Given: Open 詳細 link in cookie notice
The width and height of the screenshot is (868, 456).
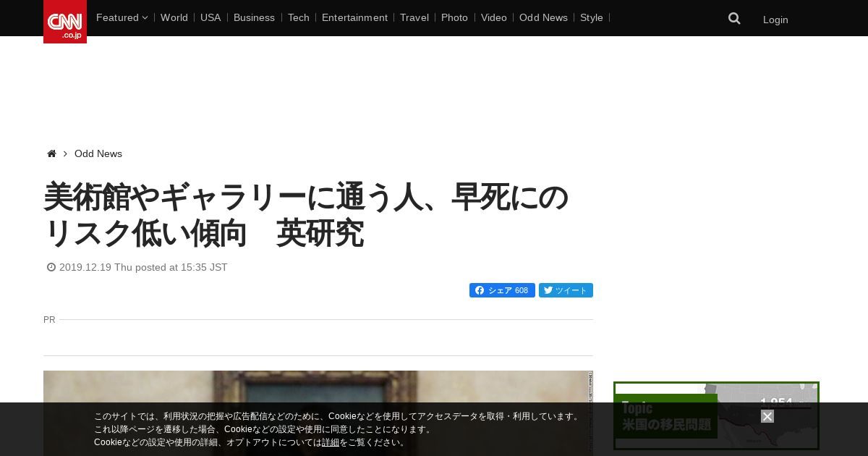Looking at the screenshot, I should 331,442.
